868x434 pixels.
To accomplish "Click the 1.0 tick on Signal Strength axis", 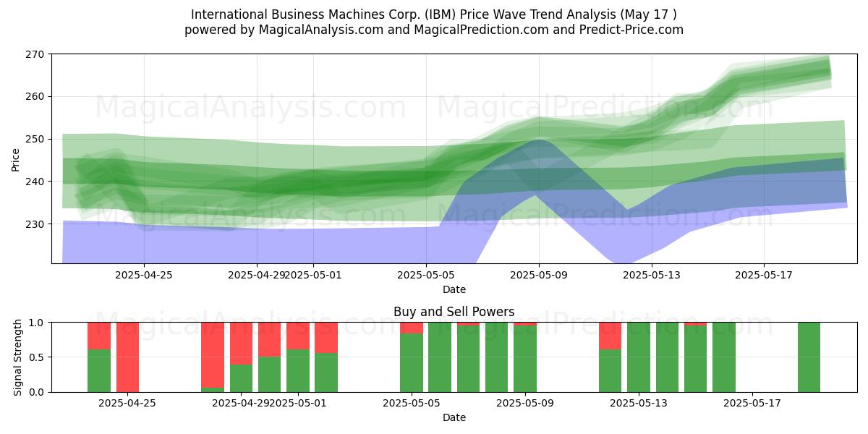I will pyautogui.click(x=38, y=323).
